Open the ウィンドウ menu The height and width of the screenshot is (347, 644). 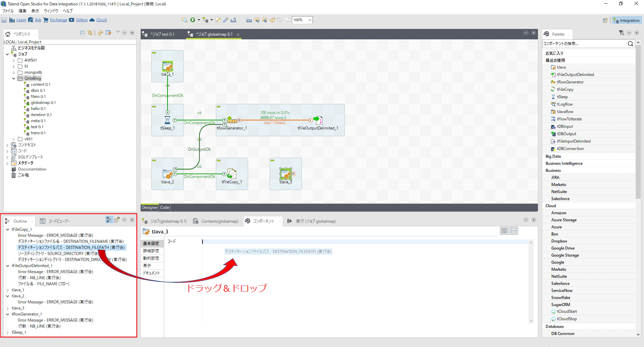[51, 11]
